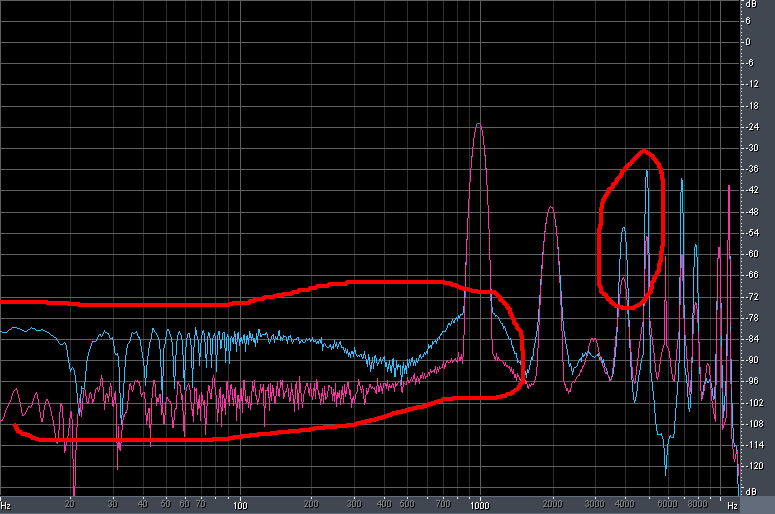
Task: Select the 200 Hz axis label
Action: click(311, 504)
